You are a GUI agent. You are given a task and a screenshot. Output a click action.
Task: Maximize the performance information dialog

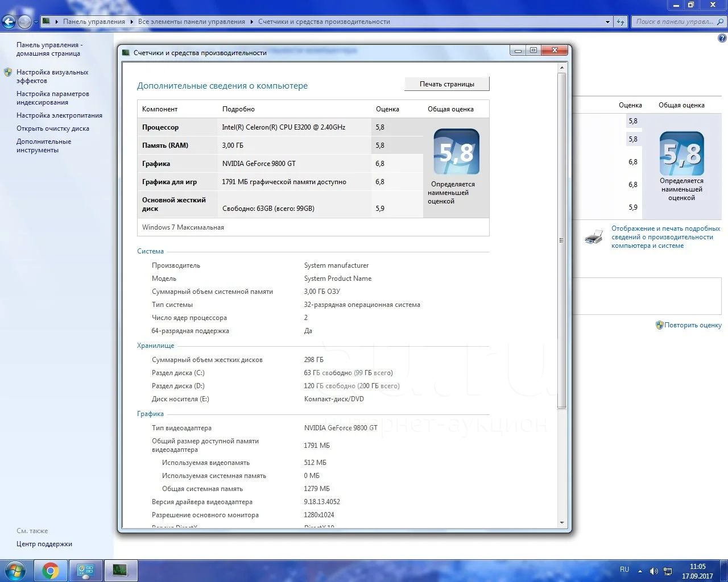click(x=533, y=50)
